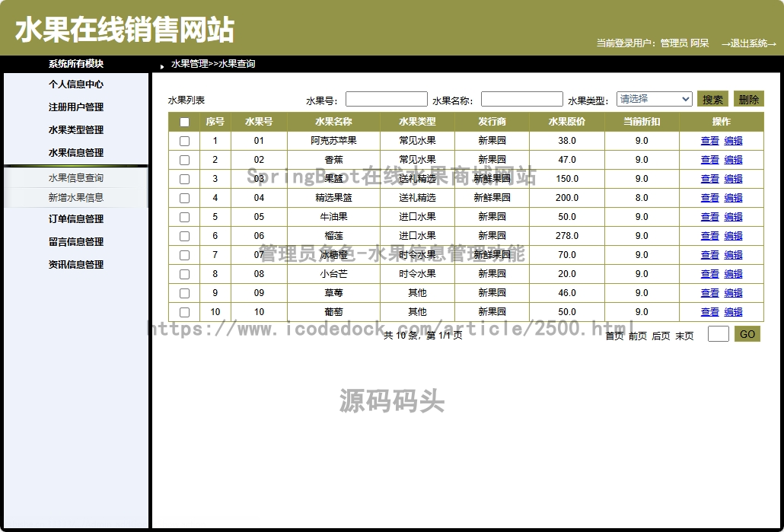Tick the checkbox for 葡萄 row
The width and height of the screenshot is (784, 532).
(184, 312)
